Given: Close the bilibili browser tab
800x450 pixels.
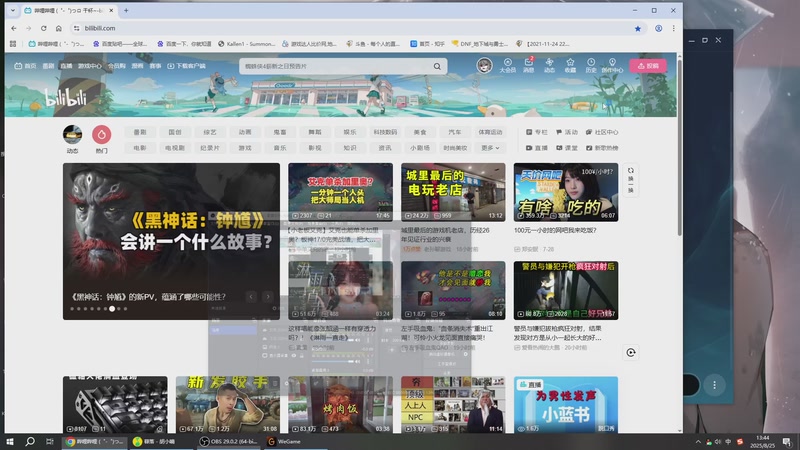Looking at the screenshot, I should tap(111, 10).
